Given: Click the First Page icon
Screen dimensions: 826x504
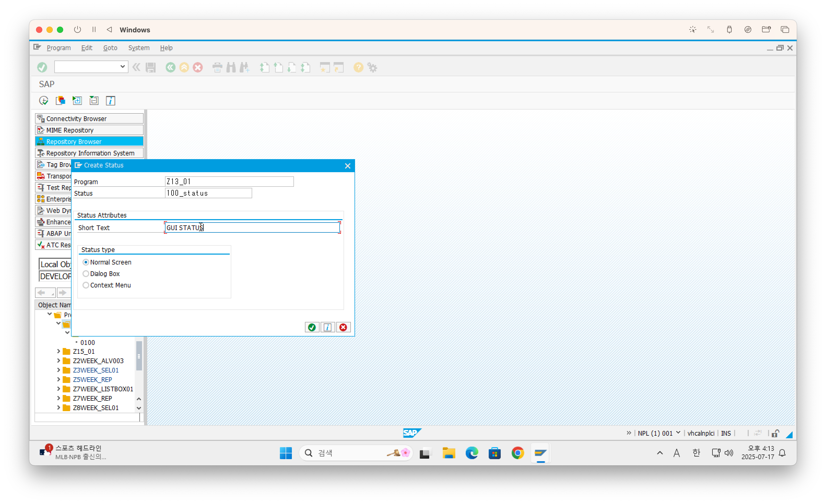Looking at the screenshot, I should coord(264,67).
